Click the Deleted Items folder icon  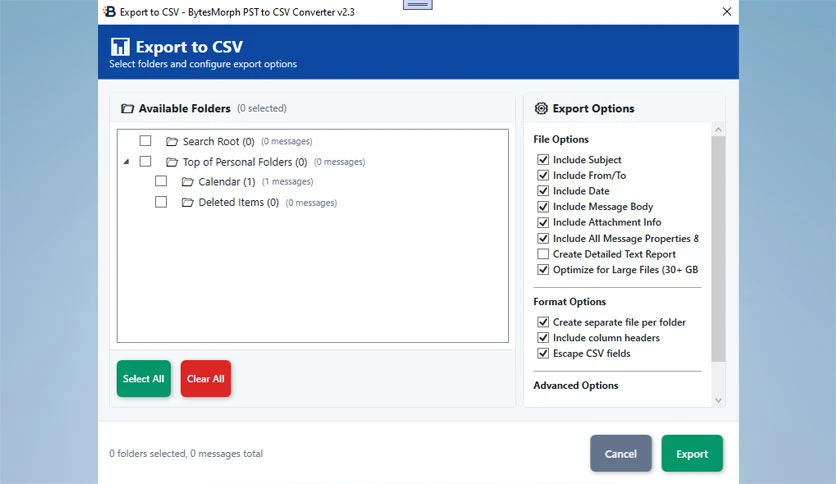pos(187,203)
